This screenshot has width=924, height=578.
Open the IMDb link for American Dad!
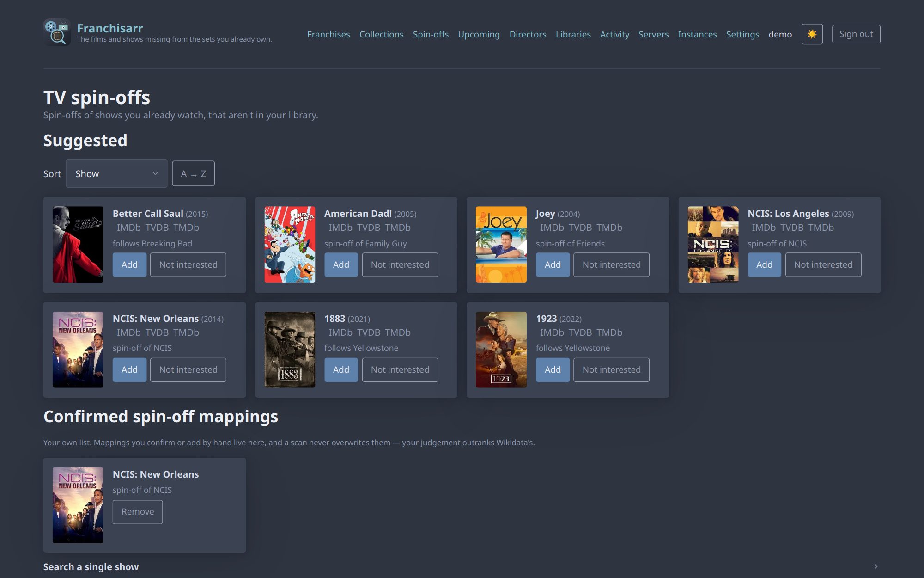coord(340,228)
